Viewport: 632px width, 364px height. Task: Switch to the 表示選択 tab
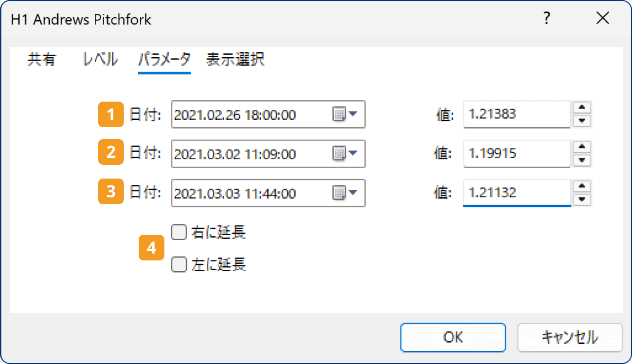tap(235, 59)
